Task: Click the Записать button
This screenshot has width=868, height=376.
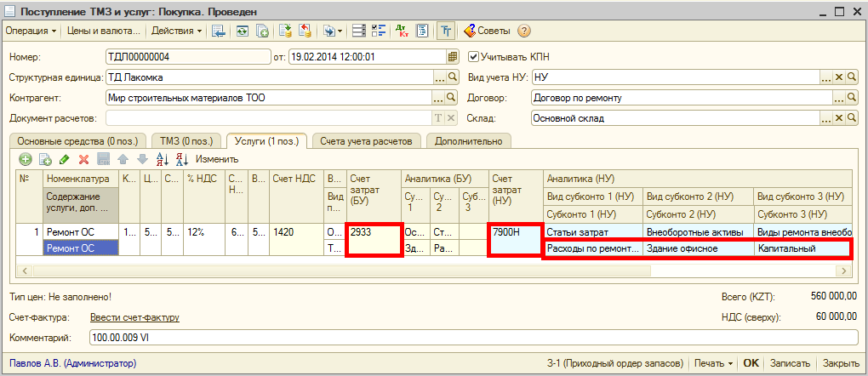Action: (790, 363)
